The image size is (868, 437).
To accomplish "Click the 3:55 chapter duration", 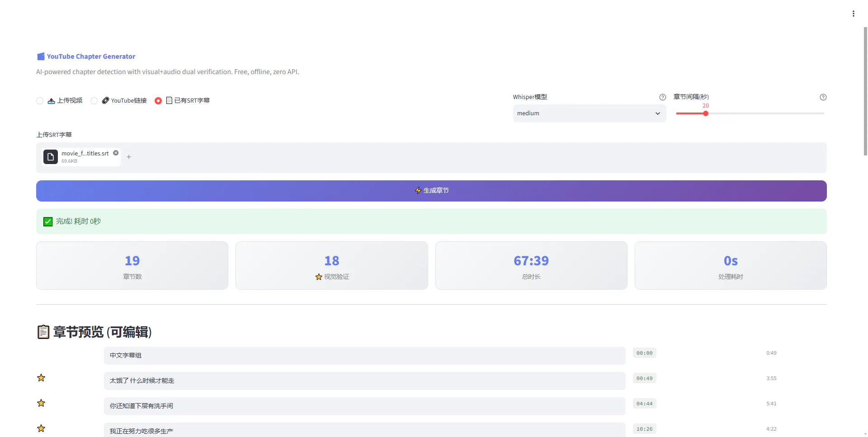I will tap(771, 378).
